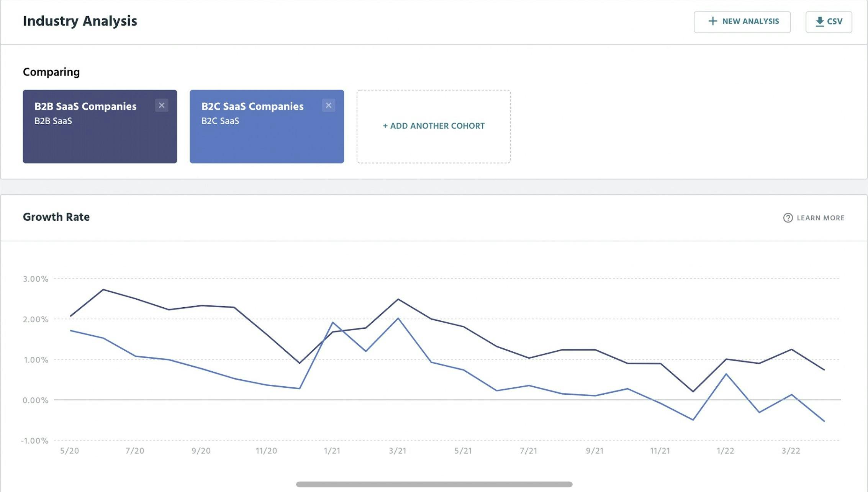Click Add Another Cohort
This screenshot has height=492, width=868.
click(x=434, y=126)
